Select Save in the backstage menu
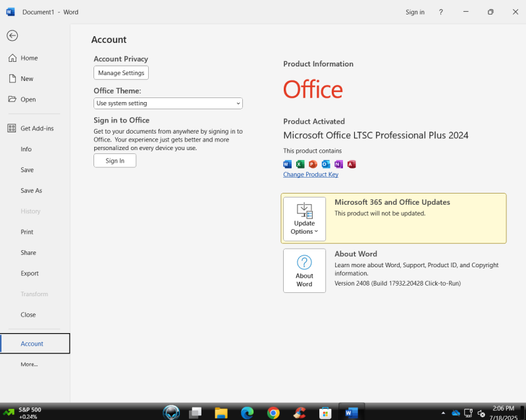 27,170
